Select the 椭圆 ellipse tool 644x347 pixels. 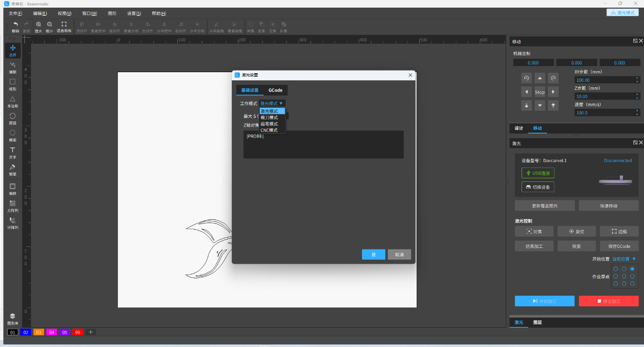point(13,135)
